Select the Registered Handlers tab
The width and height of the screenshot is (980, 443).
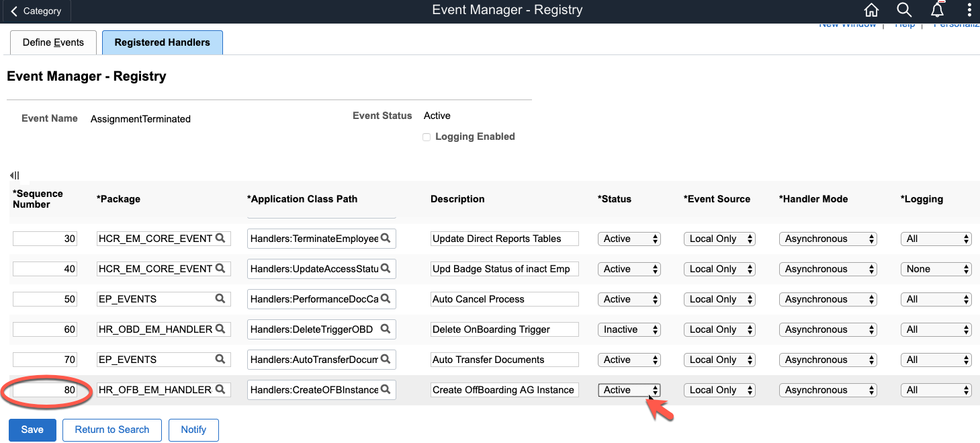click(x=162, y=42)
